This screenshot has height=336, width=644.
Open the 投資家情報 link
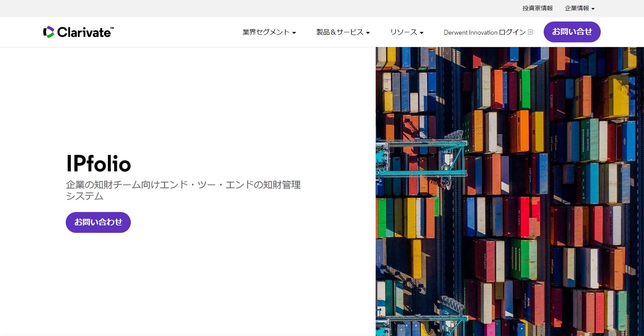(537, 8)
